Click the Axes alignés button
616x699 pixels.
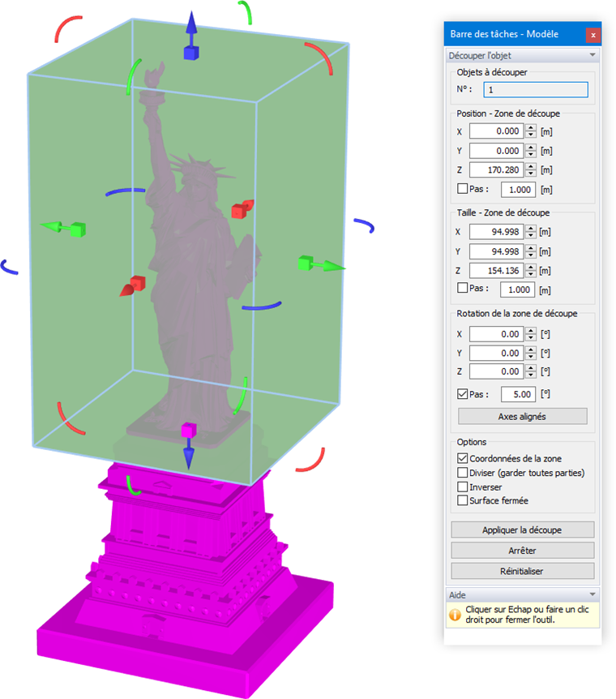point(523,416)
